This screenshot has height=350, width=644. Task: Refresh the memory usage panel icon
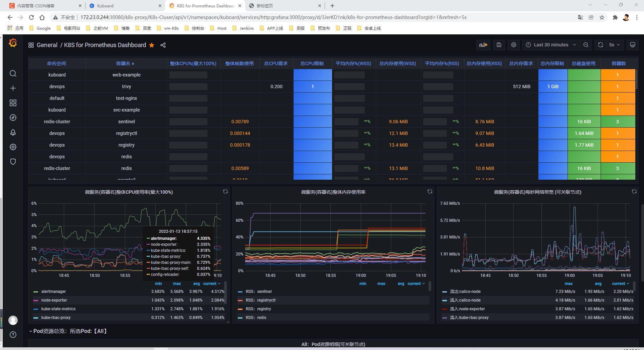coord(430,191)
